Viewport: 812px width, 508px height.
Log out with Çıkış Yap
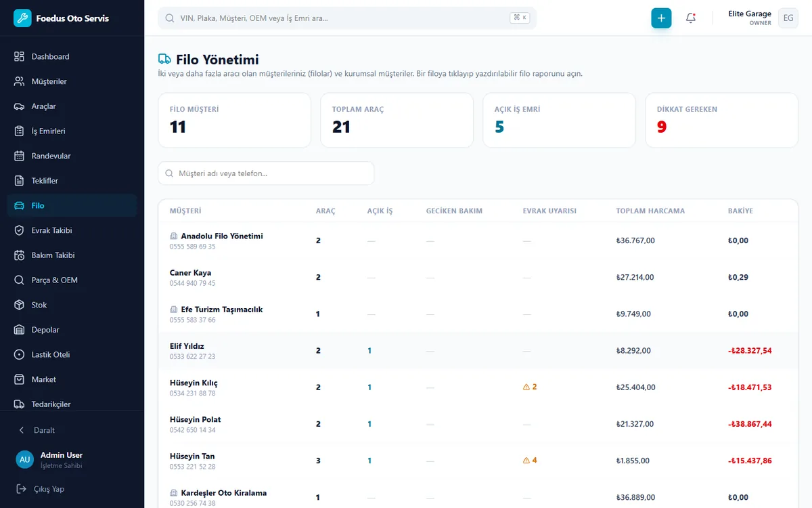(x=72, y=489)
